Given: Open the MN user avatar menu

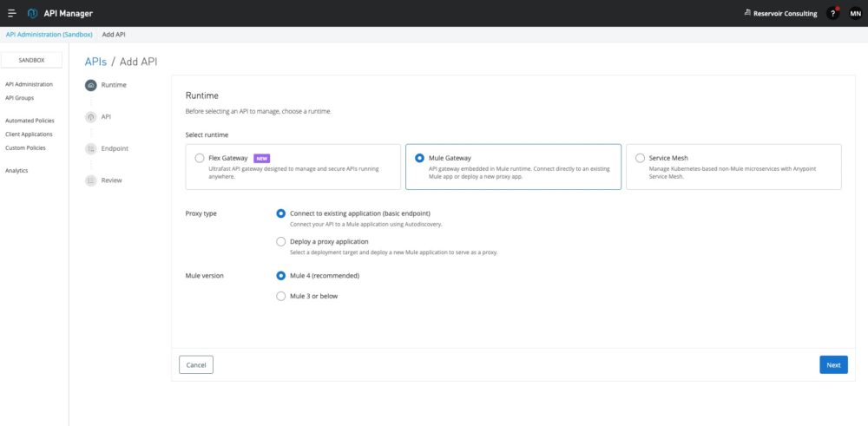Looking at the screenshot, I should click(x=855, y=13).
